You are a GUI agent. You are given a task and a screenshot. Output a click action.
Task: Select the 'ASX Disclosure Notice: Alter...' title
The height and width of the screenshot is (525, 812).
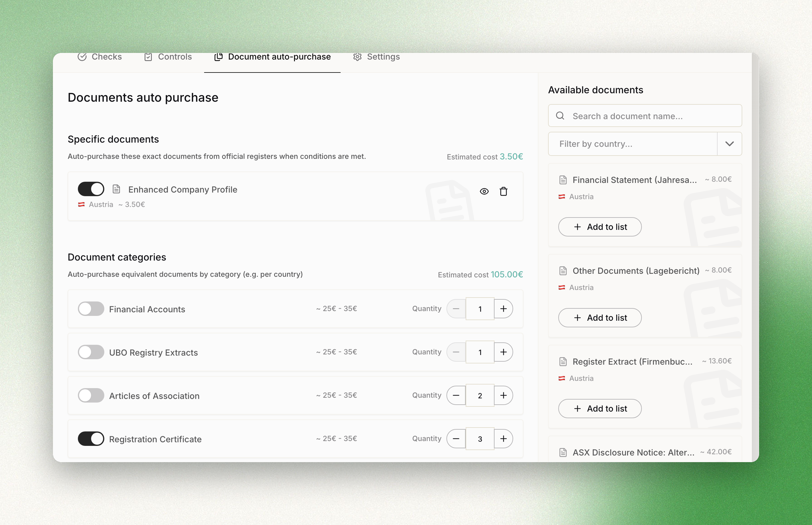point(633,453)
